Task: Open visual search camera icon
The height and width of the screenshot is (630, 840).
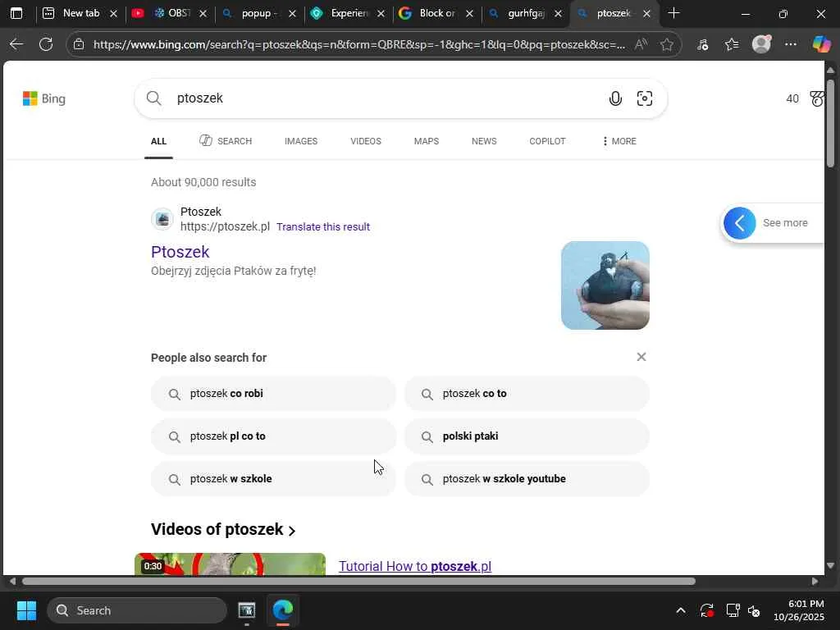Action: click(x=645, y=98)
